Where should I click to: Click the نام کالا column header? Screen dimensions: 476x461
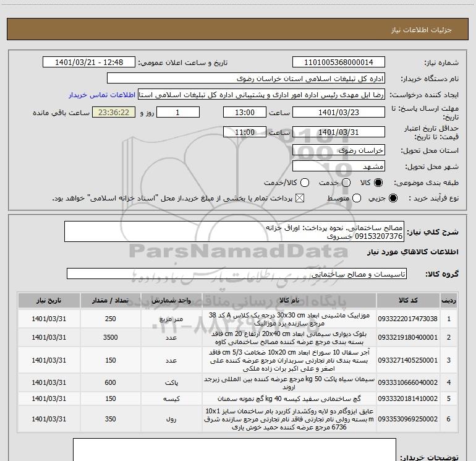tap(289, 301)
